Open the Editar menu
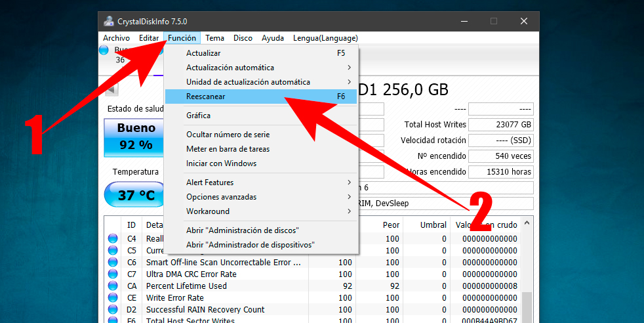Image resolution: width=644 pixels, height=323 pixels. point(149,38)
